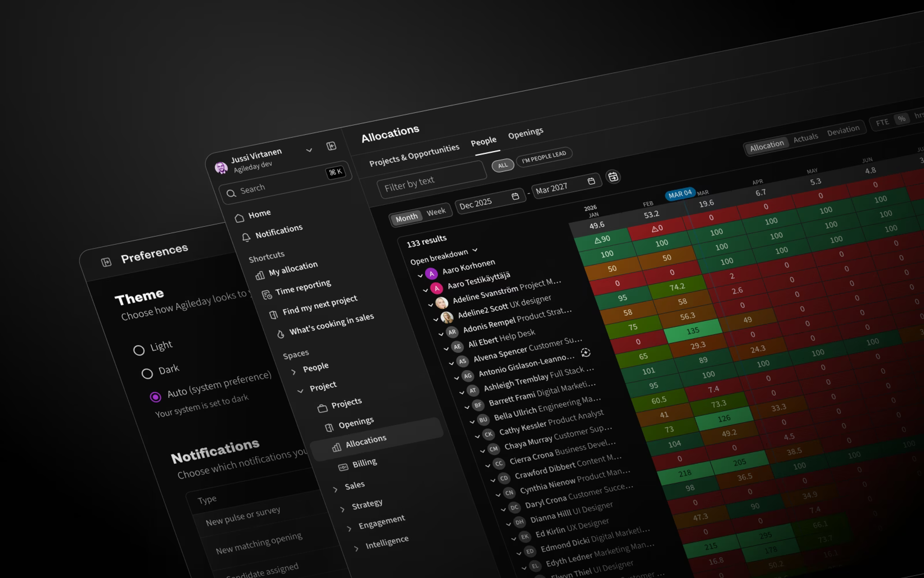Expand the Sales space
This screenshot has height=578, width=924.
(x=335, y=490)
